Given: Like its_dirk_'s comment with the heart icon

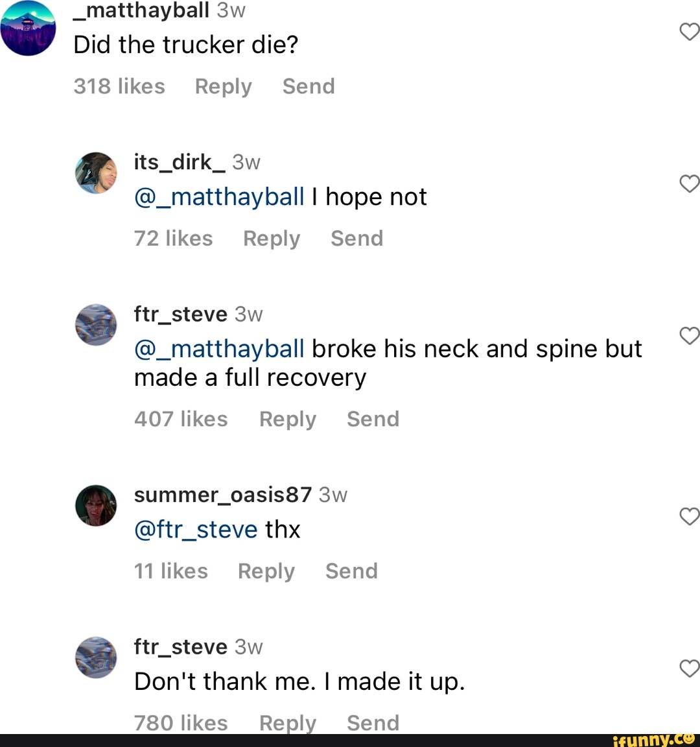Looking at the screenshot, I should [690, 184].
